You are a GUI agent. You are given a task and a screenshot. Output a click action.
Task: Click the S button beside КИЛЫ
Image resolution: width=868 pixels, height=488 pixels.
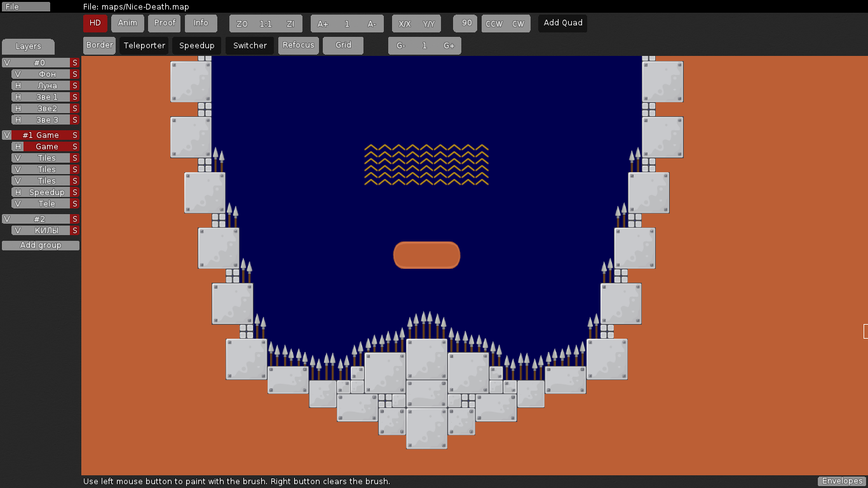pos(75,231)
